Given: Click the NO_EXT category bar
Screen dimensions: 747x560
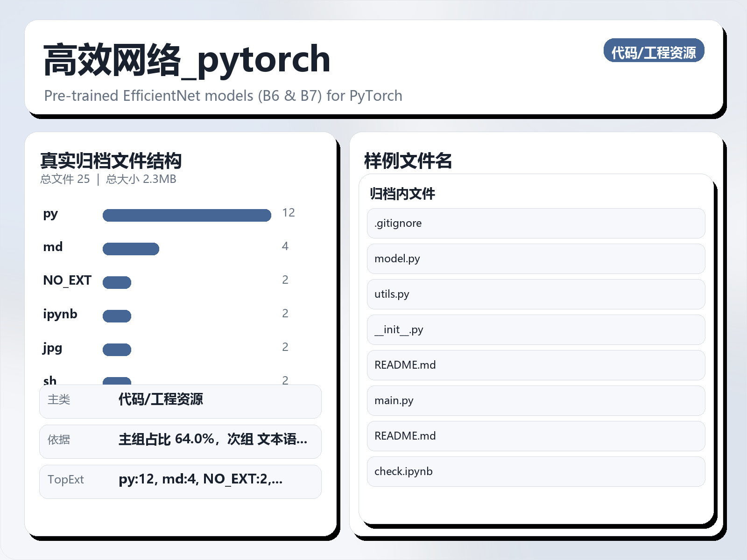Looking at the screenshot, I should coord(117,282).
